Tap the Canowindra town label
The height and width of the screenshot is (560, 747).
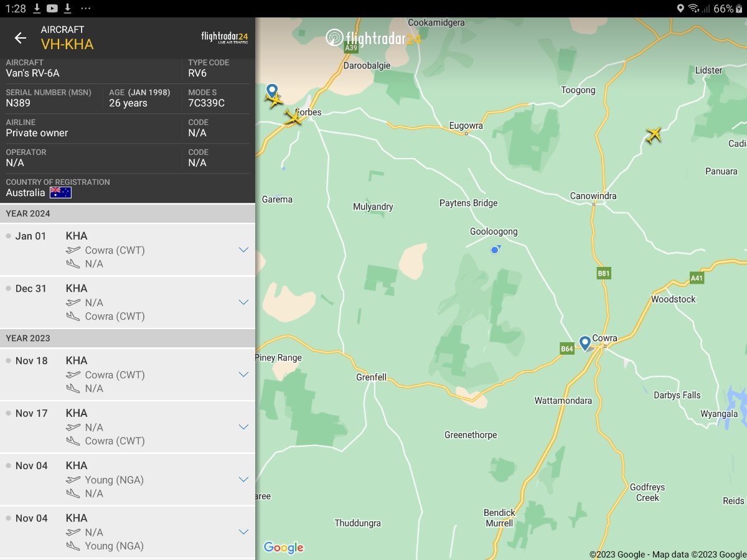pyautogui.click(x=593, y=196)
